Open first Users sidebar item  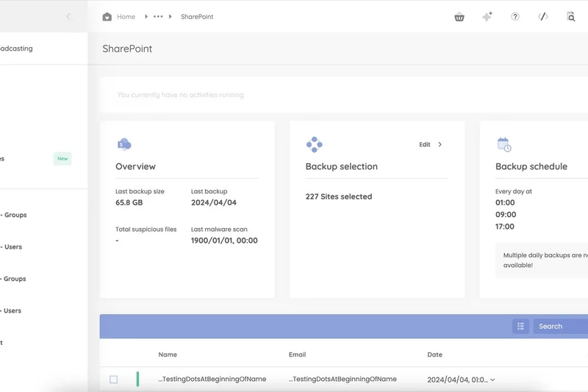coord(12,247)
